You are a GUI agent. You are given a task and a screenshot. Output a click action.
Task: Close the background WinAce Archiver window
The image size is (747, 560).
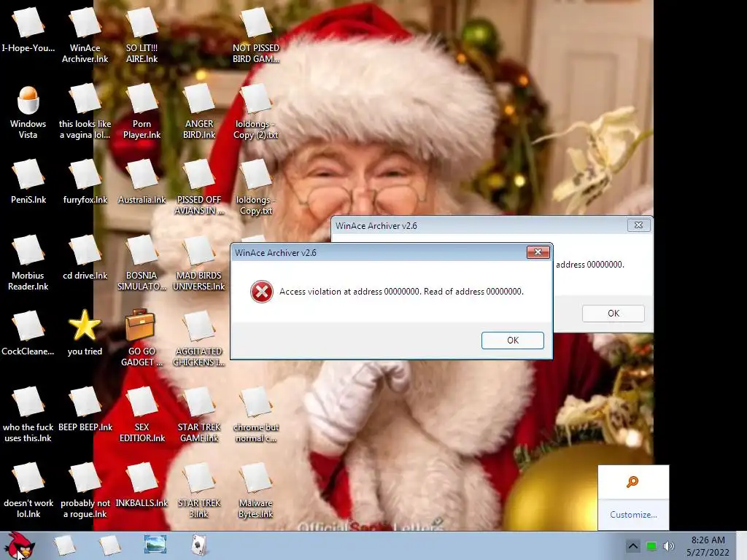pyautogui.click(x=638, y=225)
